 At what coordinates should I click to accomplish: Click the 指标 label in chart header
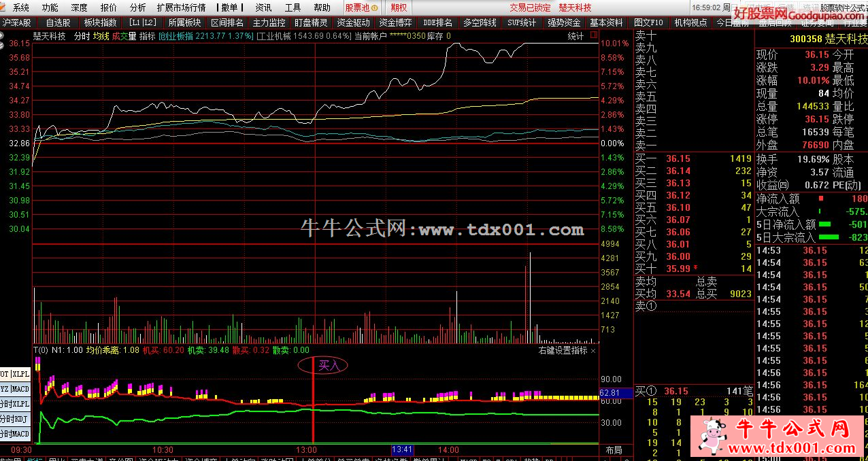point(147,36)
